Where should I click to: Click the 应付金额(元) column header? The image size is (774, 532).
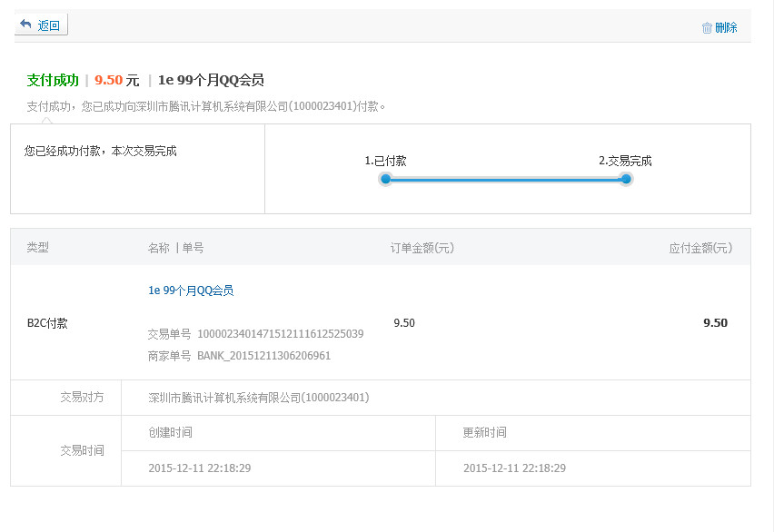700,248
